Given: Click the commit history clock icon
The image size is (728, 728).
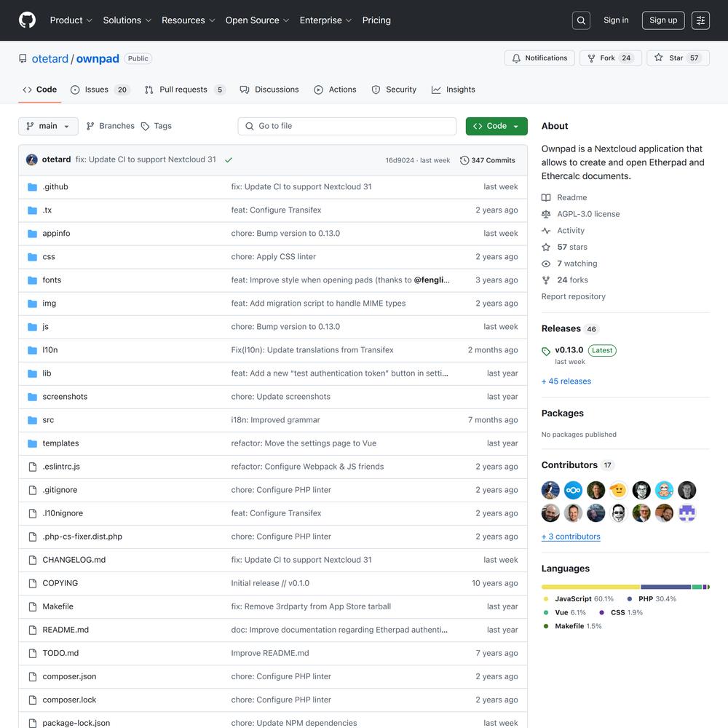Looking at the screenshot, I should click(464, 160).
